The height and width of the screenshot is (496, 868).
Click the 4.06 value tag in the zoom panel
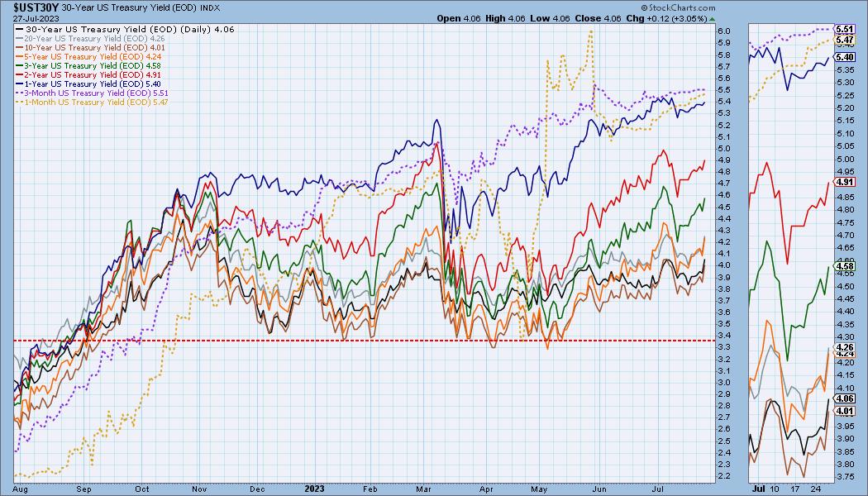(846, 398)
